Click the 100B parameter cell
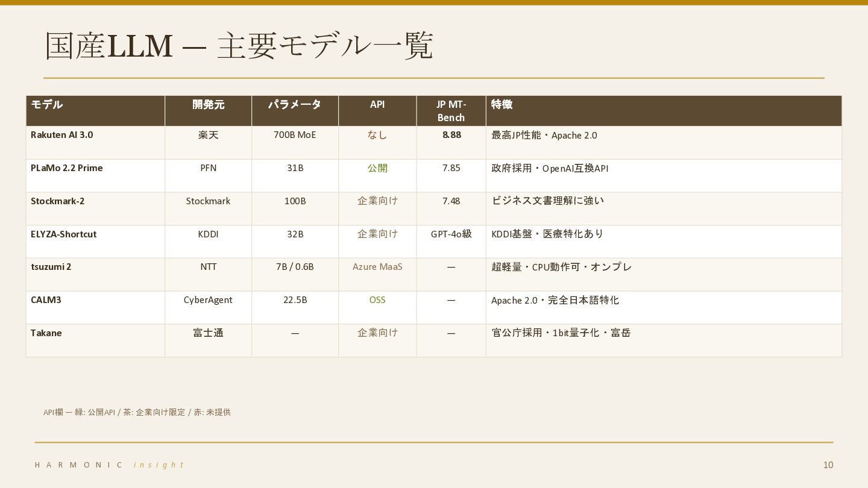 (x=295, y=209)
